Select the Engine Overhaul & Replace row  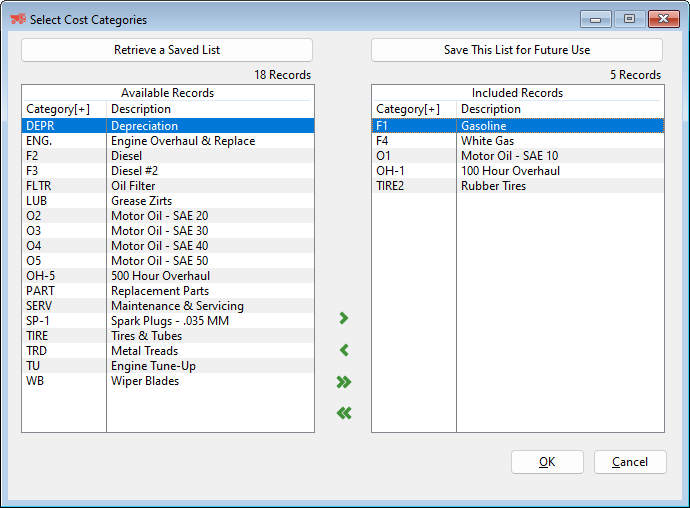pos(182,141)
